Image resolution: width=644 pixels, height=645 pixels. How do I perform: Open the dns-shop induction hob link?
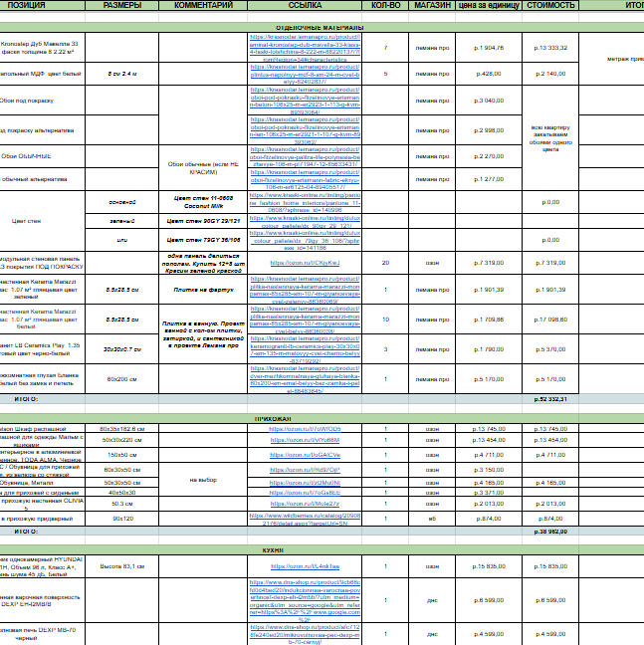[x=305, y=600]
